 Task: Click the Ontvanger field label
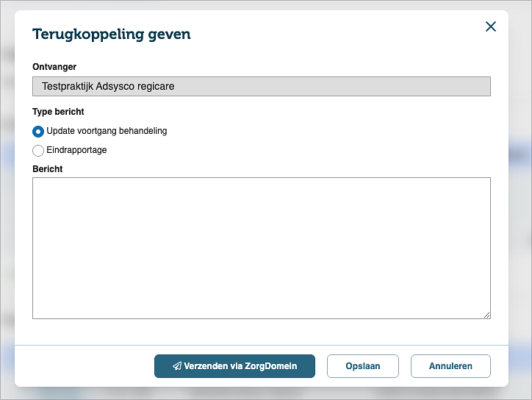pyautogui.click(x=54, y=67)
